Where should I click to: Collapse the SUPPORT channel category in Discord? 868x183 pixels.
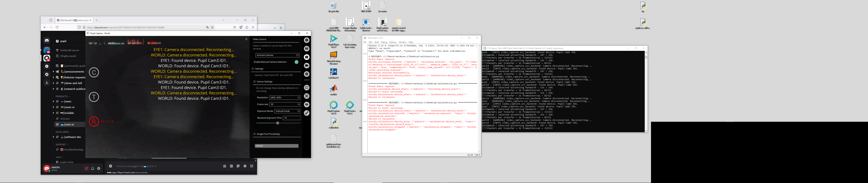pos(62,145)
